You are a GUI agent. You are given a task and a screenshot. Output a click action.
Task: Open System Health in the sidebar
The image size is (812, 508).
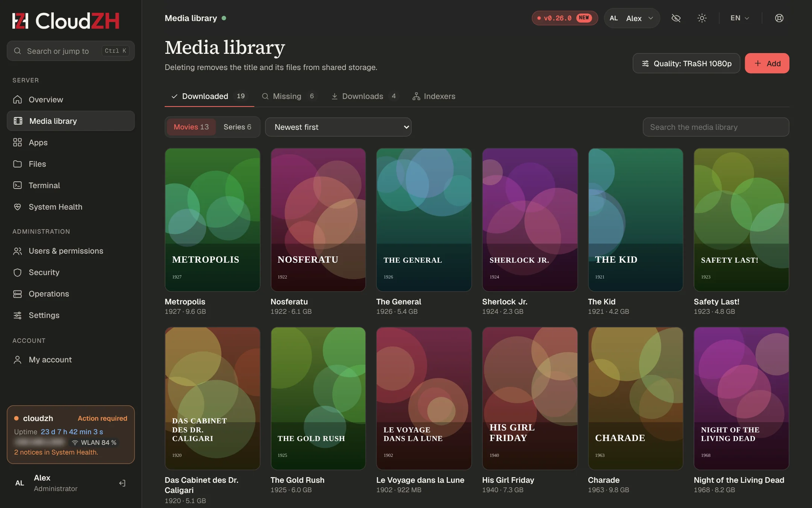pyautogui.click(x=71, y=207)
